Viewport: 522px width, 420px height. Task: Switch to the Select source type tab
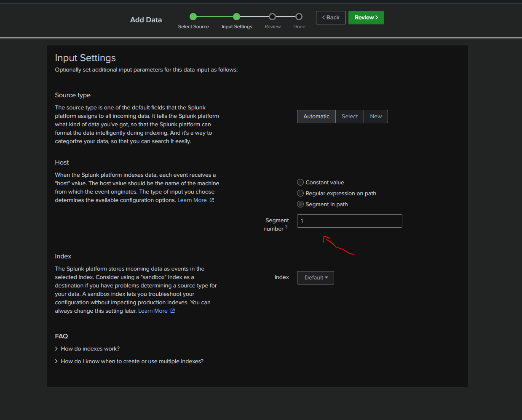pos(349,116)
